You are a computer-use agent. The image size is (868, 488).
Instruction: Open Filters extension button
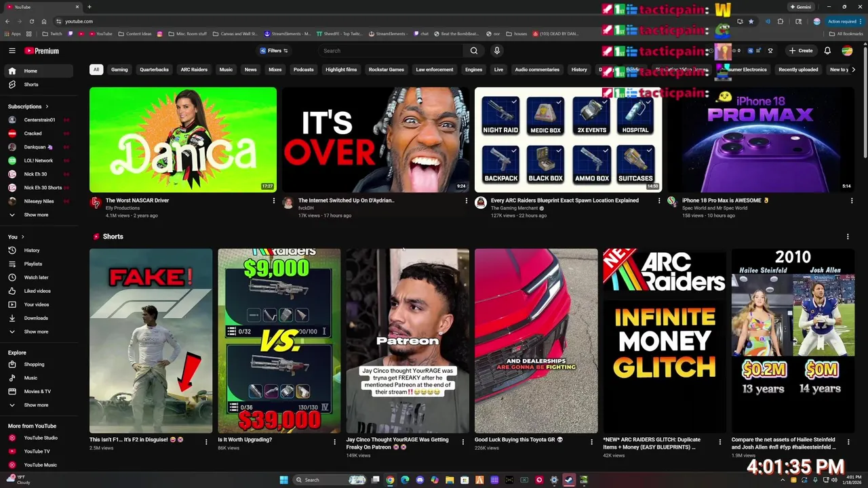click(x=274, y=51)
